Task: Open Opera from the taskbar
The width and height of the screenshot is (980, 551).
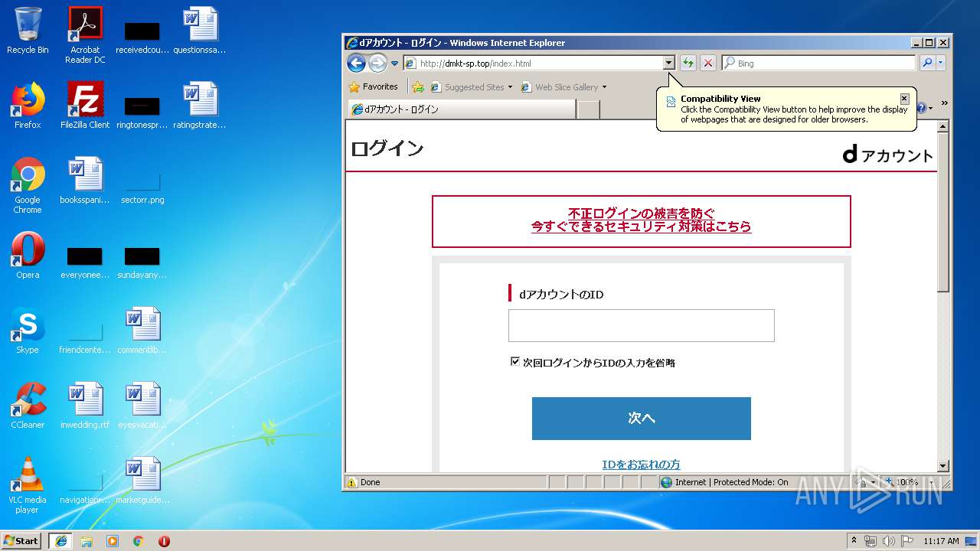Action: click(x=164, y=541)
